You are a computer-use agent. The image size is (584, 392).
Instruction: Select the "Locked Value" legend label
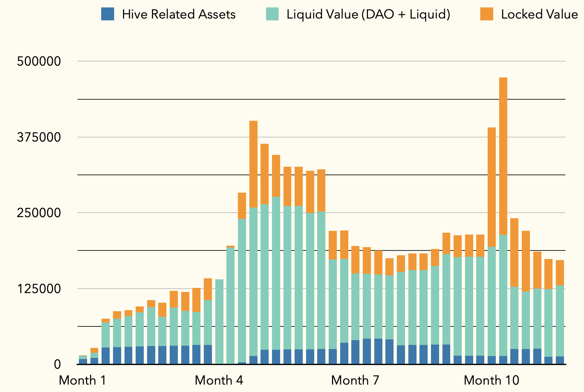point(540,14)
